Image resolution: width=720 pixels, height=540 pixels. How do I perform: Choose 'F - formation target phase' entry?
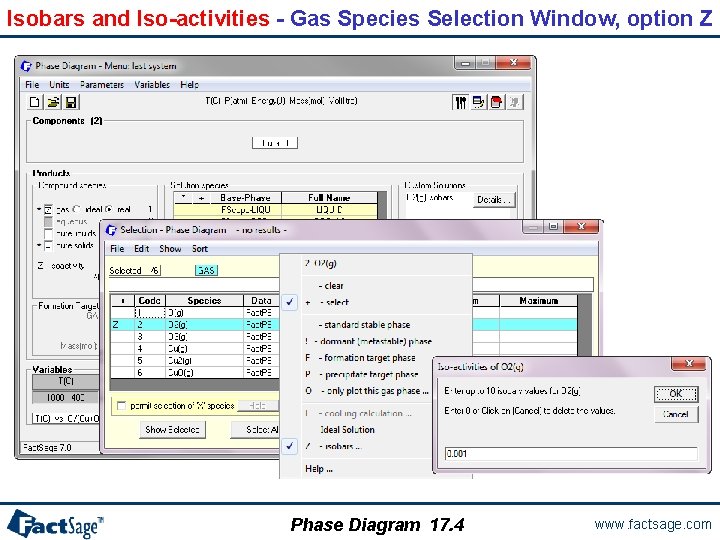click(360, 358)
